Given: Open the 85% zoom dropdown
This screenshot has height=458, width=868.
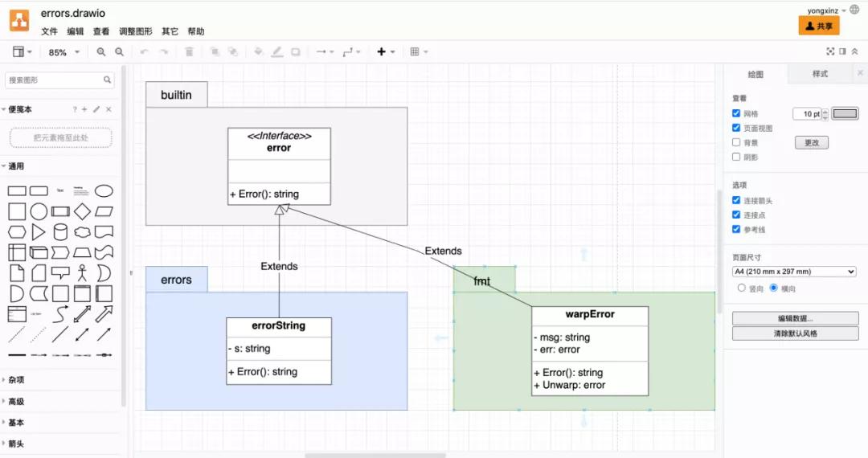Looking at the screenshot, I should click(63, 52).
